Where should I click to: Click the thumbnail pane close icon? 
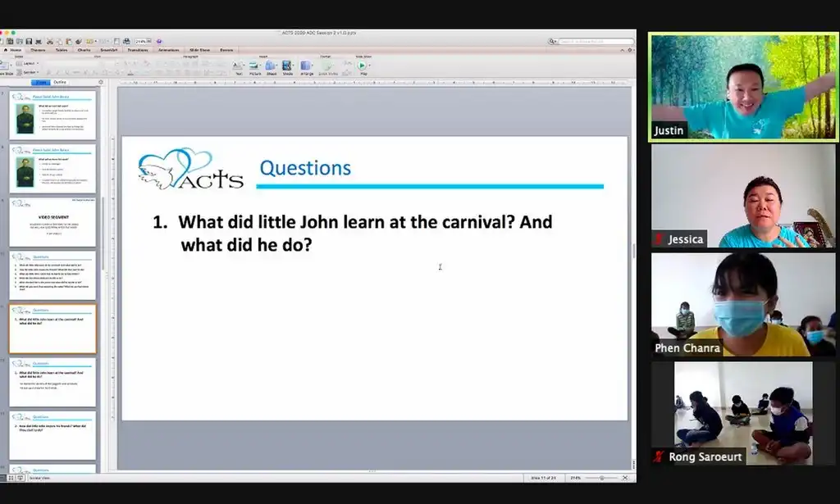click(101, 82)
